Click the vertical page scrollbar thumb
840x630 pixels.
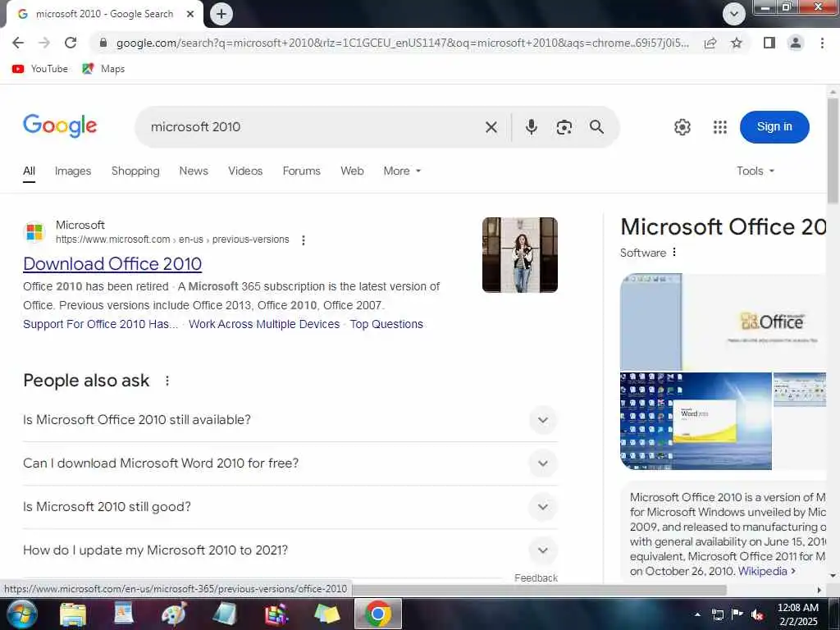click(833, 150)
